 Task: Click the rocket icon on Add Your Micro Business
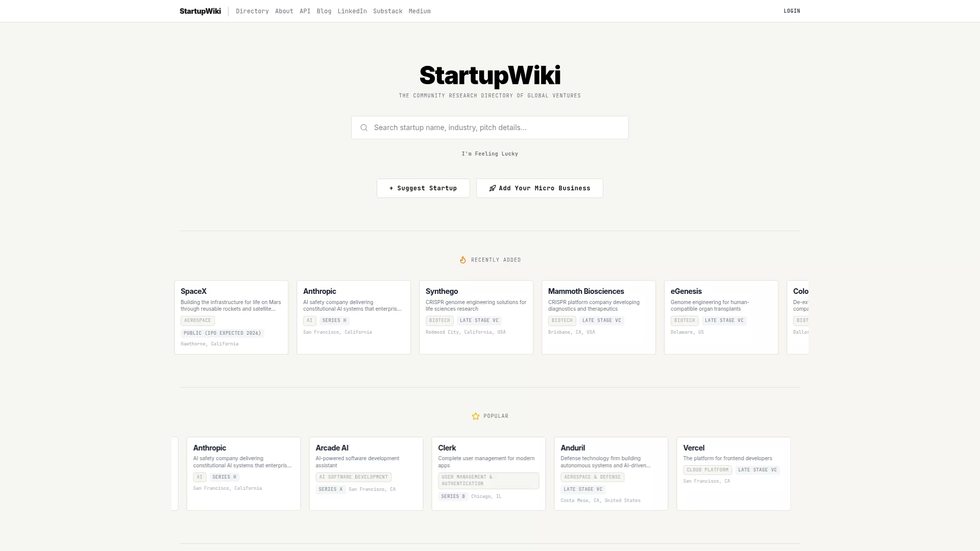click(x=493, y=188)
